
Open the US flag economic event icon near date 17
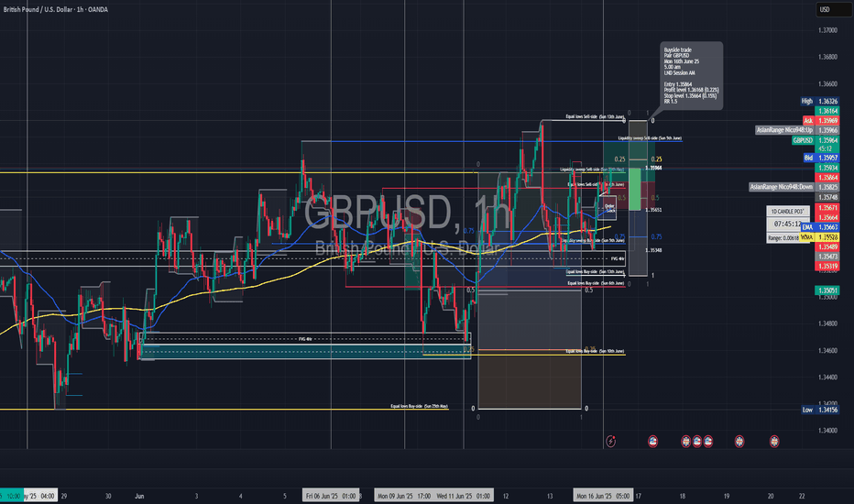click(652, 441)
